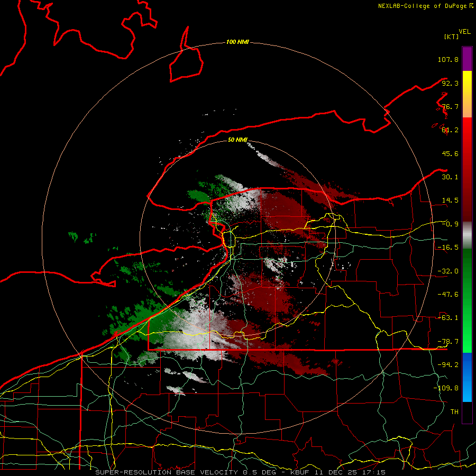Select the -63.1 velocity scale value
This screenshot has height=476, width=476.
(x=448, y=318)
